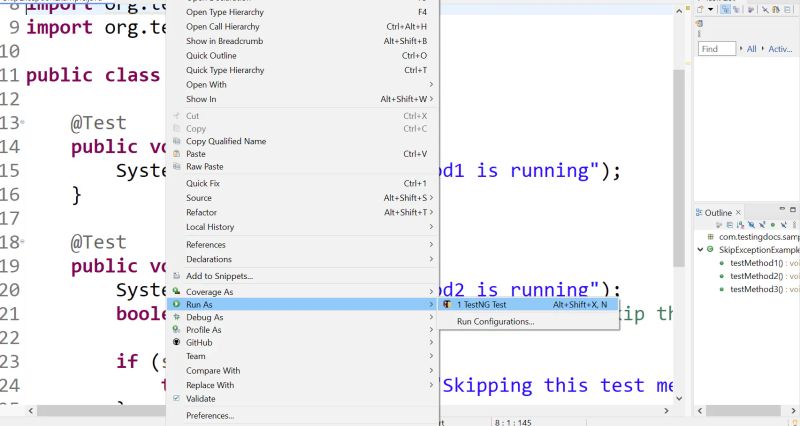The image size is (800, 426).
Task: Toggle the Scheduled view icon in the task list
Action: (x=736, y=10)
